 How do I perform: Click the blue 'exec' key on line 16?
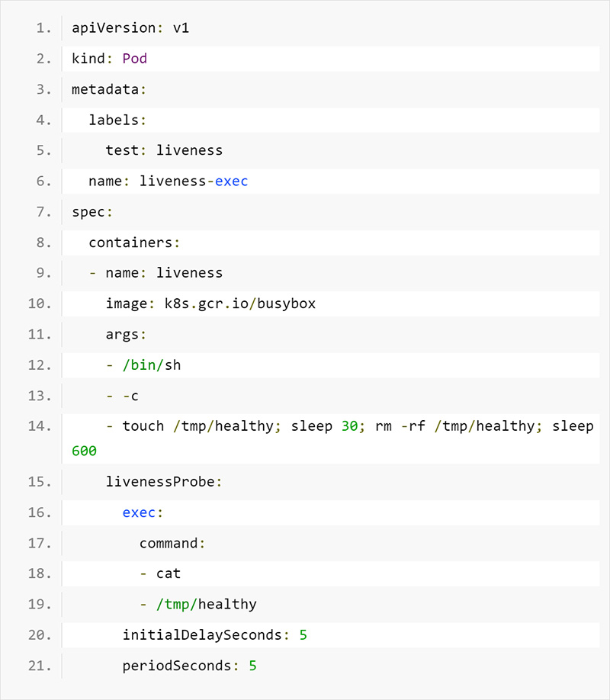click(139, 512)
